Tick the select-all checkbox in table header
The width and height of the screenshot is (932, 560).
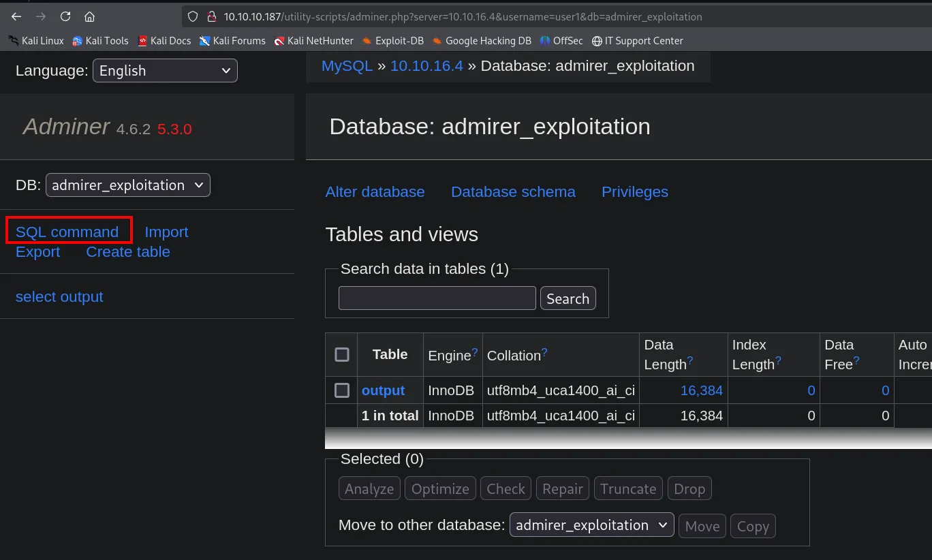point(342,354)
